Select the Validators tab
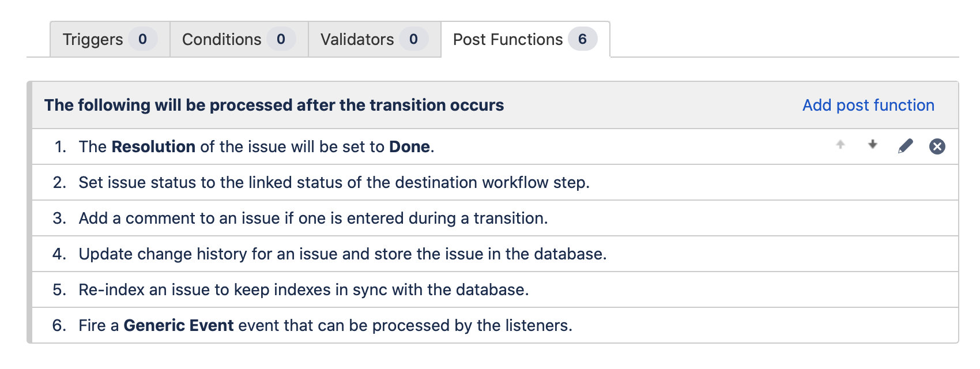The image size is (980, 369). click(357, 39)
